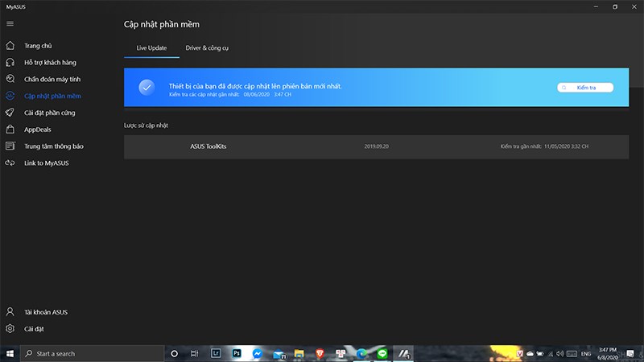Open Link to MyASUS page
The width and height of the screenshot is (644, 362).
point(46,163)
